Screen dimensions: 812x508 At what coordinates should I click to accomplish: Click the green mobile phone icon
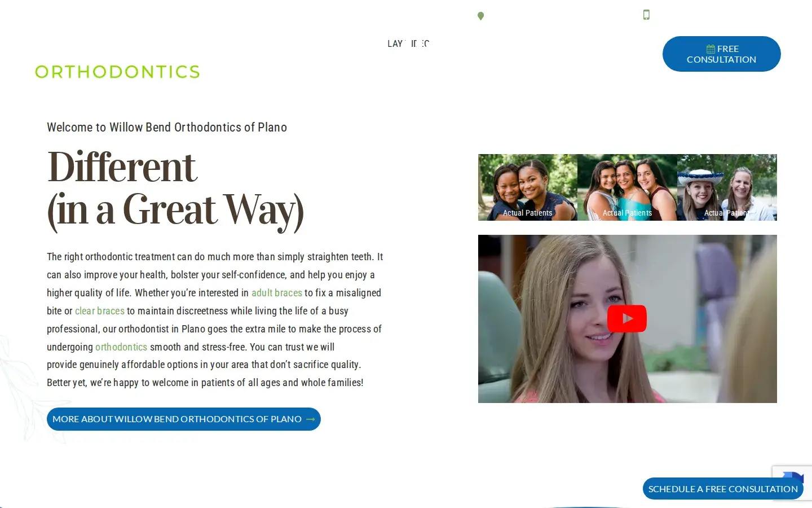646,15
